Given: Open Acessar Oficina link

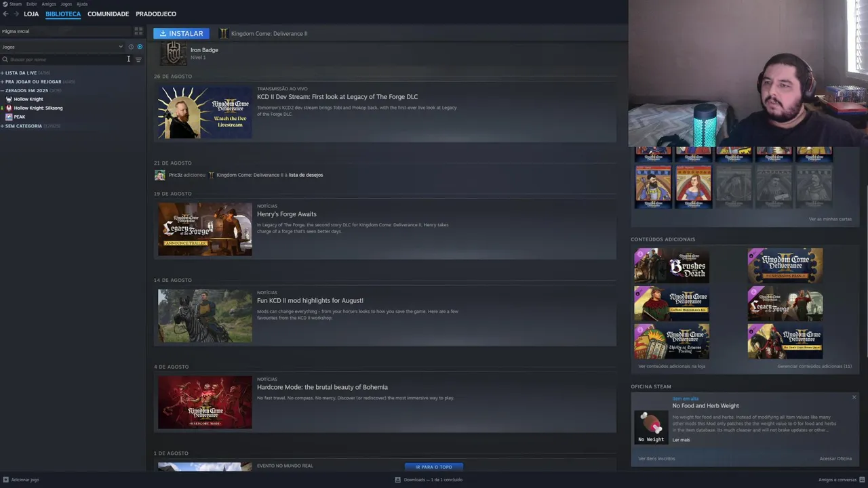Looking at the screenshot, I should 835,459.
